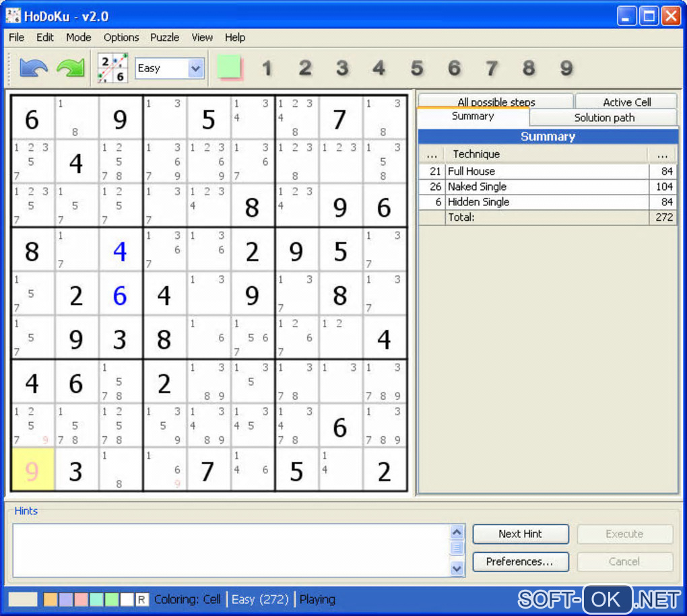Click the Hints text area

coord(231,550)
